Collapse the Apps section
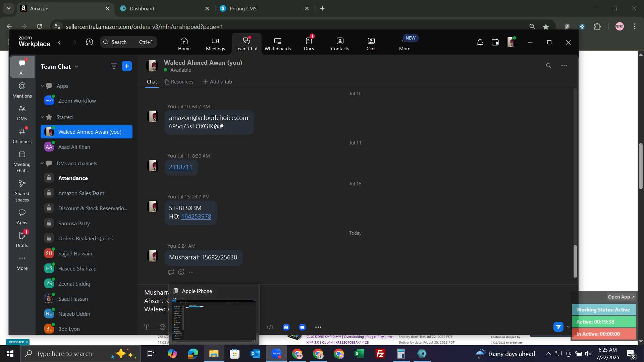The height and width of the screenshot is (362, 644). click(42, 86)
